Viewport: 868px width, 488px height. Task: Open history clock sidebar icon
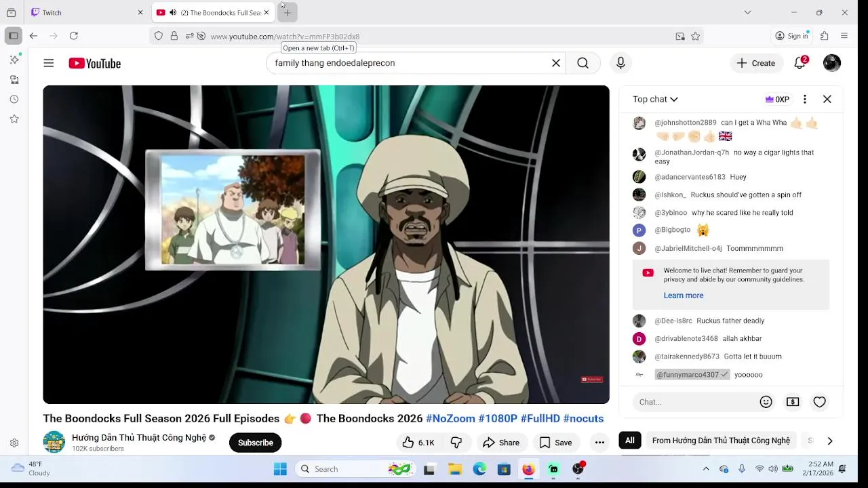tap(14, 99)
